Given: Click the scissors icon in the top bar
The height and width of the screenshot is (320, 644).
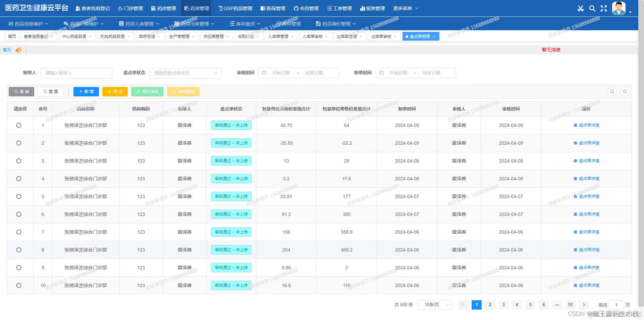Looking at the screenshot, I should point(581,8).
